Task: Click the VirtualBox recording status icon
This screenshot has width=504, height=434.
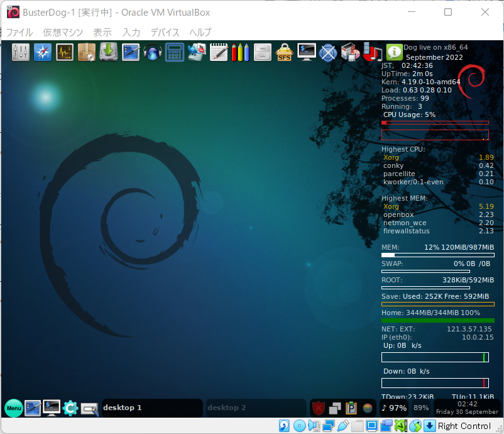Action: pos(386,426)
